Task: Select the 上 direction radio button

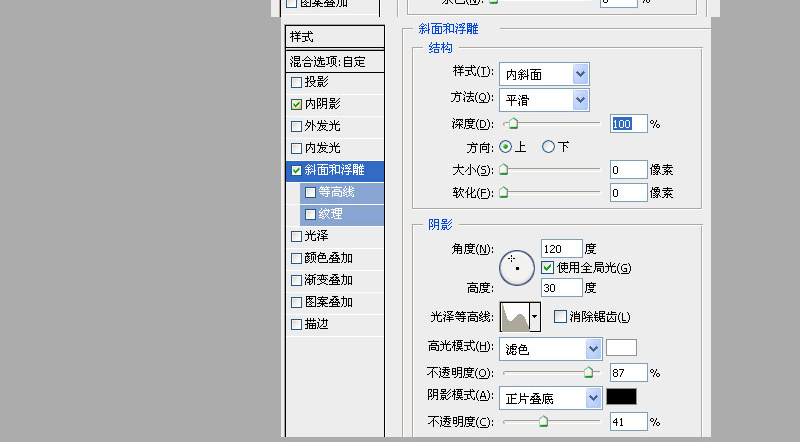Action: 506,147
